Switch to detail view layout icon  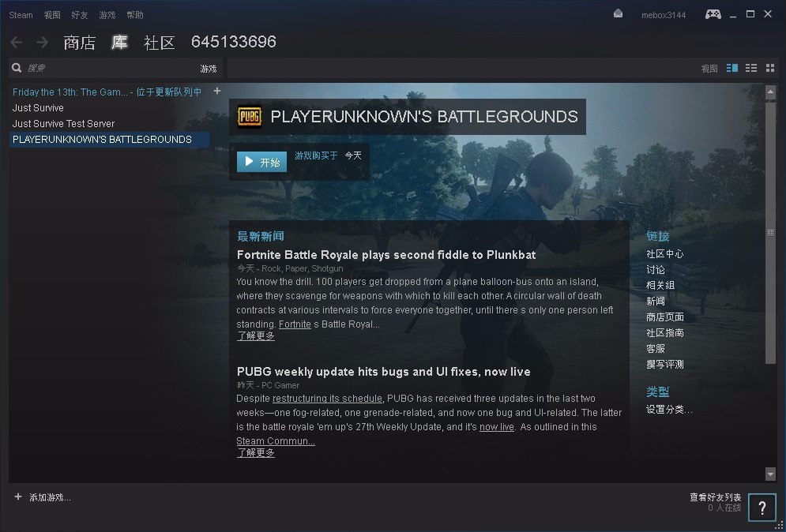(x=731, y=68)
